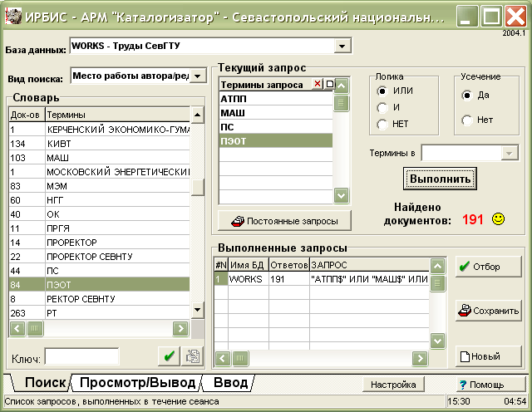Choose Да for Усечение
Viewport: 532px width, 412px height.
[467, 96]
